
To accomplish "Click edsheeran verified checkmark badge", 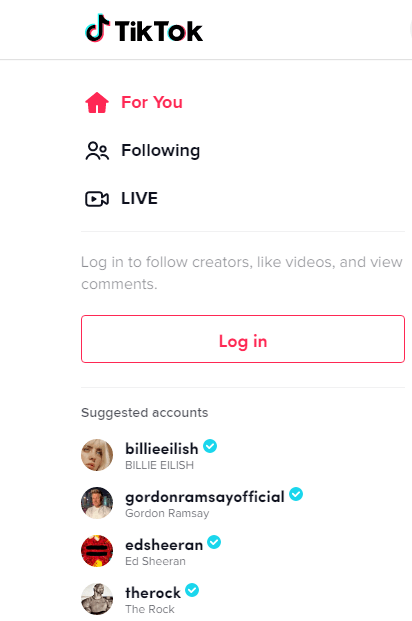I will tap(214, 542).
